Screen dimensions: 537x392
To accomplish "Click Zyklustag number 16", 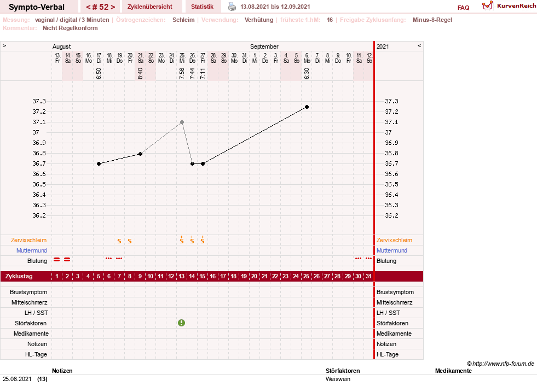I will (213, 277).
